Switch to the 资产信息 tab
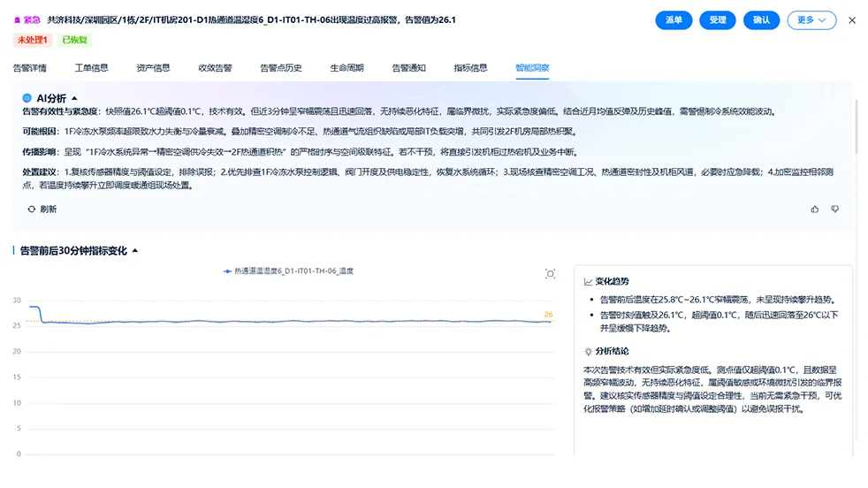 tap(153, 68)
